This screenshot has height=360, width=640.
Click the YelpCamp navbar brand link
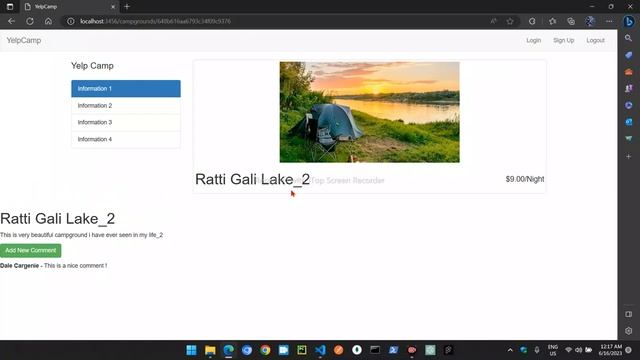point(24,40)
